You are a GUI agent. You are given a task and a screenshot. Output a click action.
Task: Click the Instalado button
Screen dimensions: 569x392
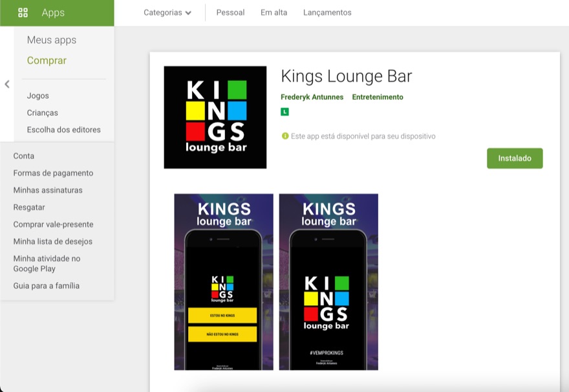(x=515, y=158)
